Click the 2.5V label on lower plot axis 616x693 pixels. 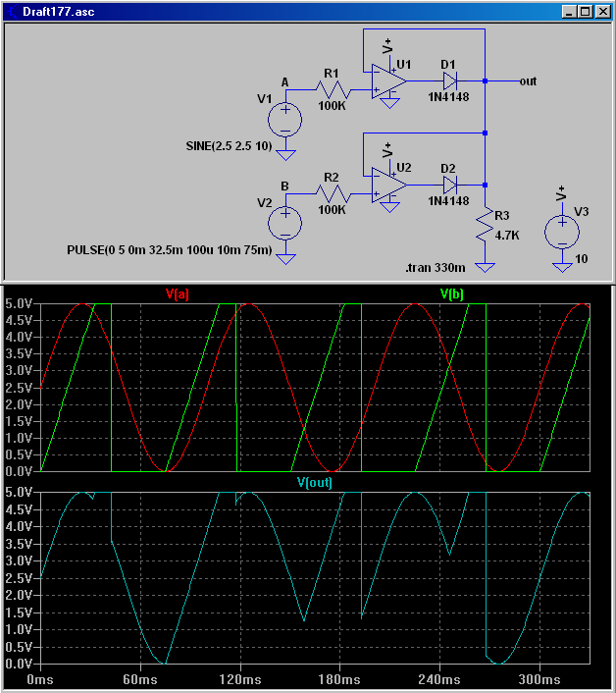pyautogui.click(x=19, y=578)
